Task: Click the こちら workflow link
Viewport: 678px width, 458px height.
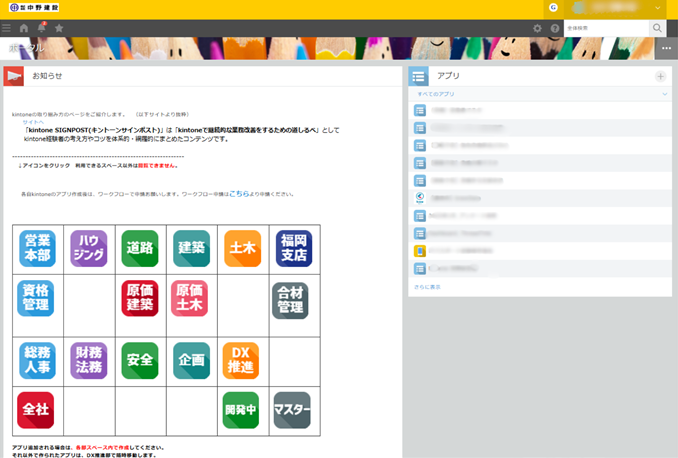Action: 238,194
